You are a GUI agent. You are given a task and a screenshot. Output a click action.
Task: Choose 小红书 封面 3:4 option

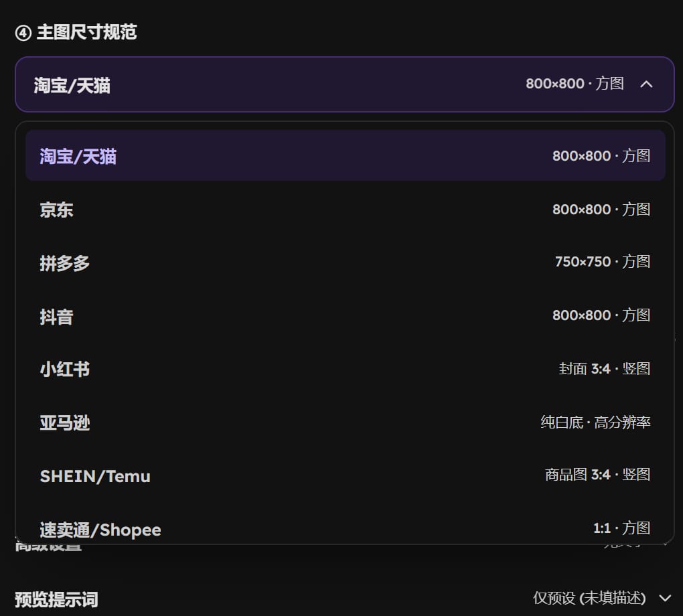(345, 369)
